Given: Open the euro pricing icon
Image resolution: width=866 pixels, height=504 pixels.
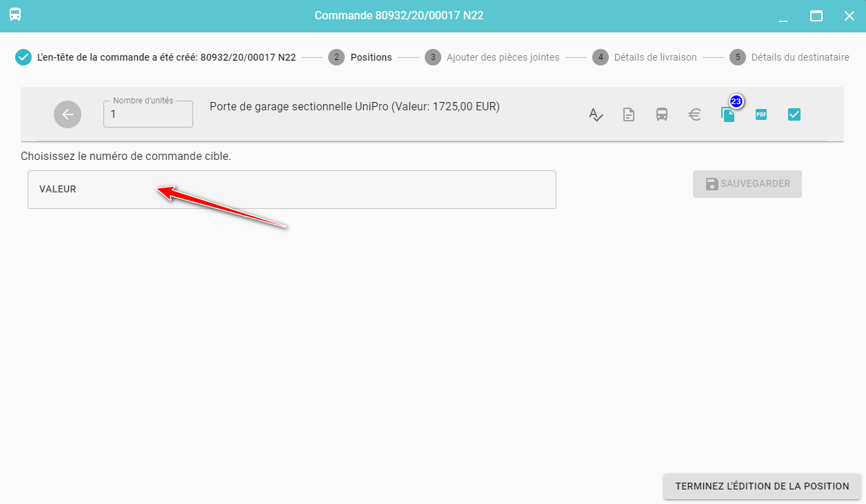Looking at the screenshot, I should tap(695, 114).
